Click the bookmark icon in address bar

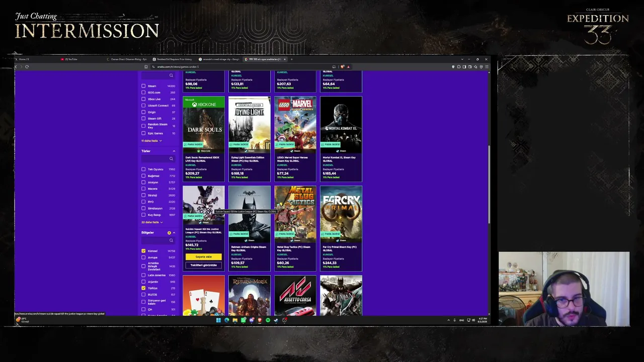[x=146, y=67]
